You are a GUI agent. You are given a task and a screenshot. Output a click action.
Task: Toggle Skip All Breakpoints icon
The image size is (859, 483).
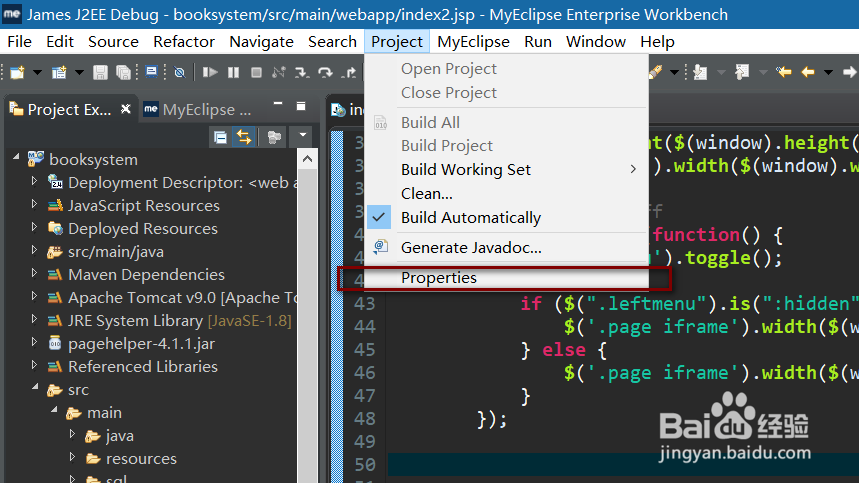pyautogui.click(x=179, y=72)
